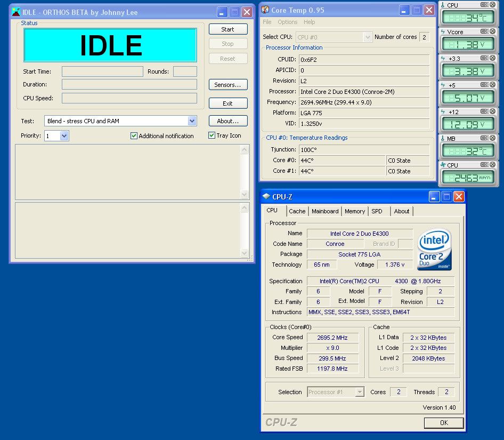Close the +5 voltage gadget
Screen dimensions: 504x440
tap(492, 85)
